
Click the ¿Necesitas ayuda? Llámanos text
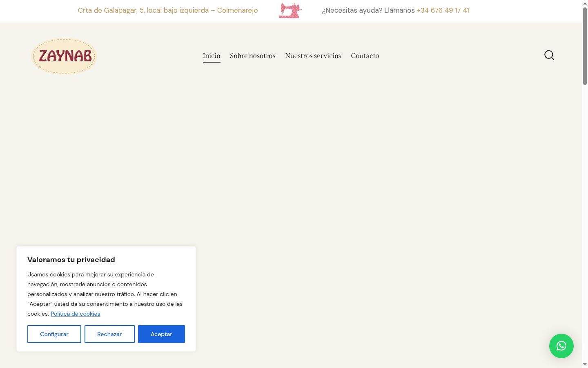click(368, 10)
